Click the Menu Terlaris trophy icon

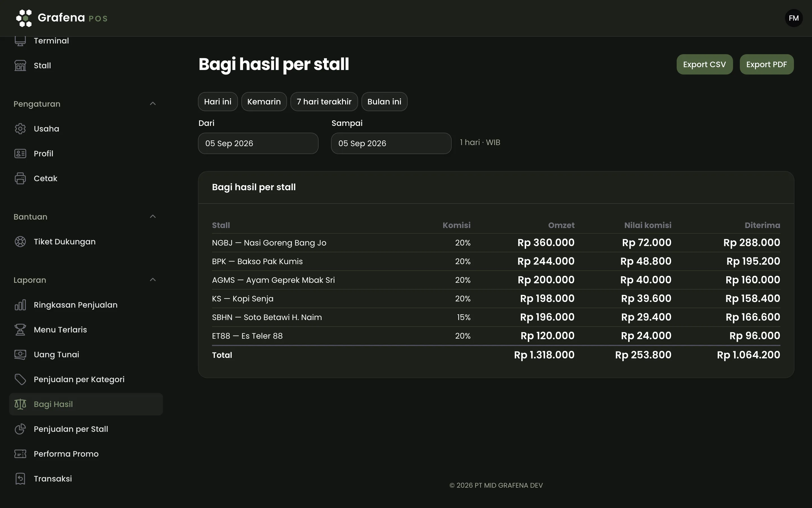[20, 330]
